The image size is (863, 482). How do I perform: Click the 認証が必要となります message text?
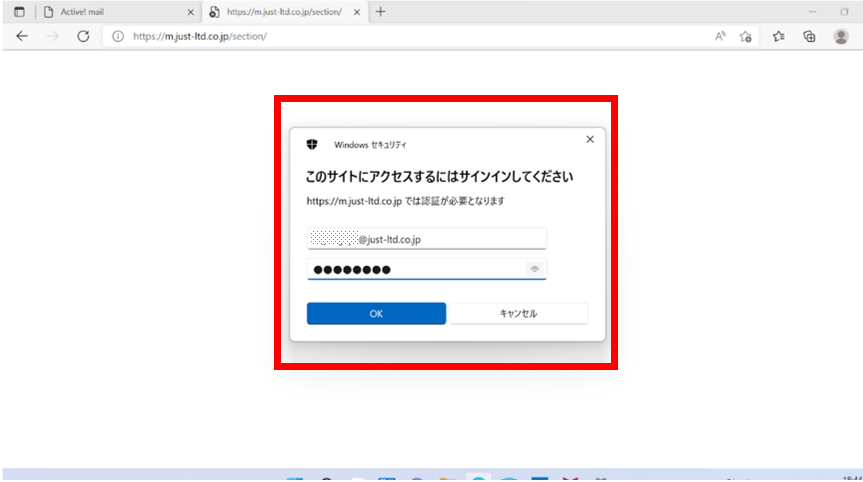[x=405, y=201]
